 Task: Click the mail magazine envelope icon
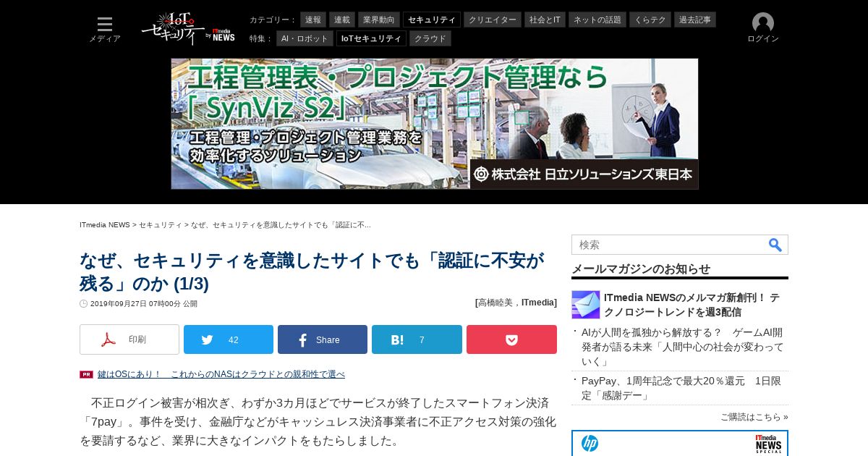coord(586,305)
